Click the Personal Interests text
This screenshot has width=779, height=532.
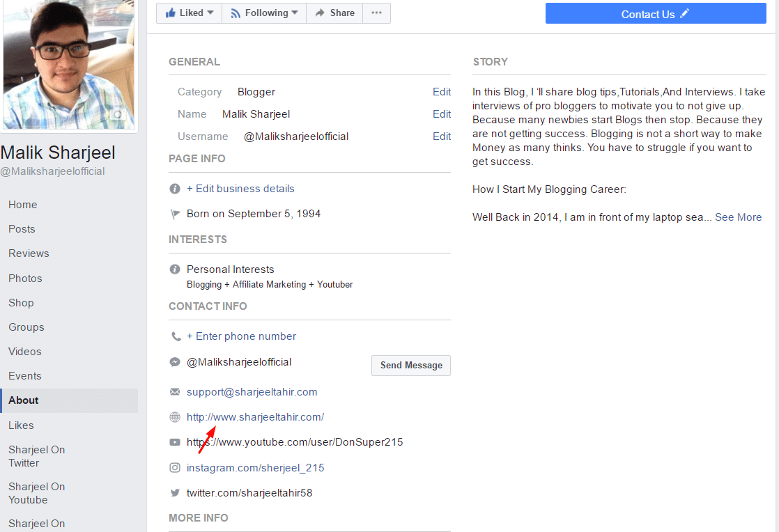[230, 269]
